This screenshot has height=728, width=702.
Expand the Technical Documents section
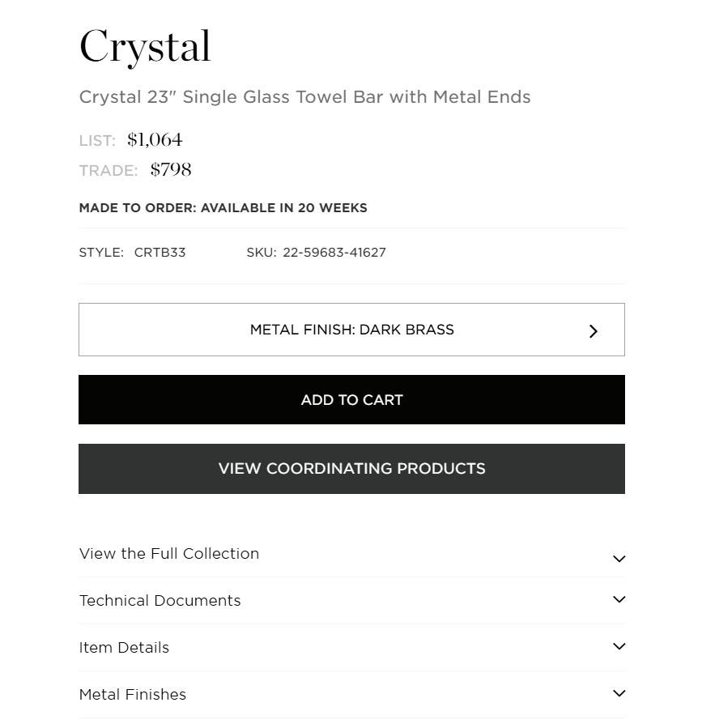coord(160,601)
